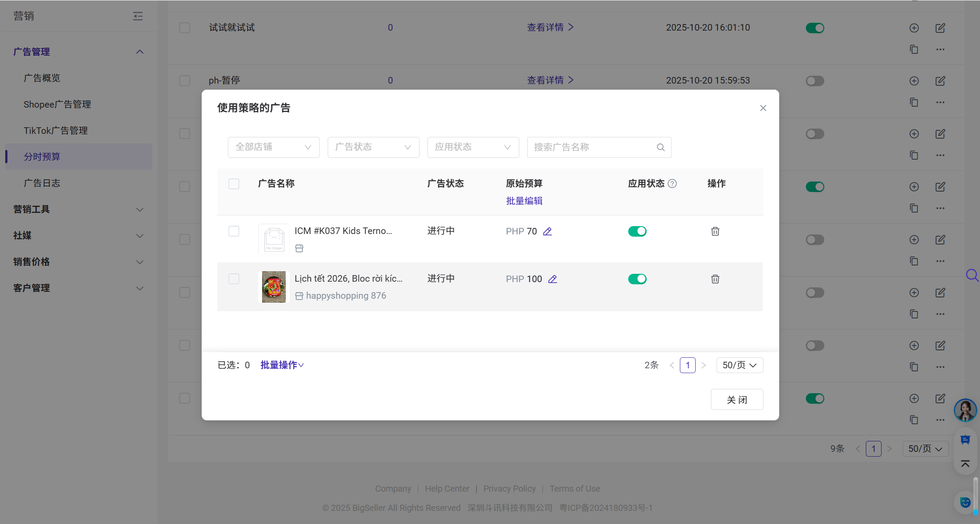Close the dialog with the X icon

(x=763, y=108)
